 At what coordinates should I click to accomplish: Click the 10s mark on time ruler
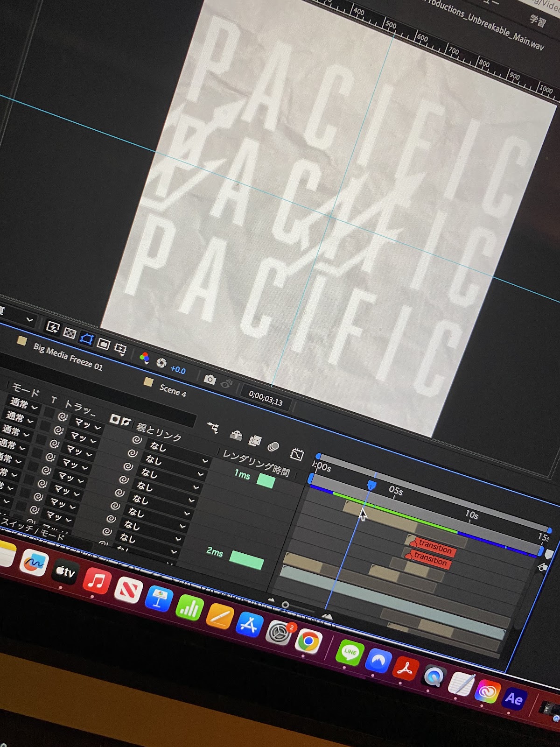[472, 515]
